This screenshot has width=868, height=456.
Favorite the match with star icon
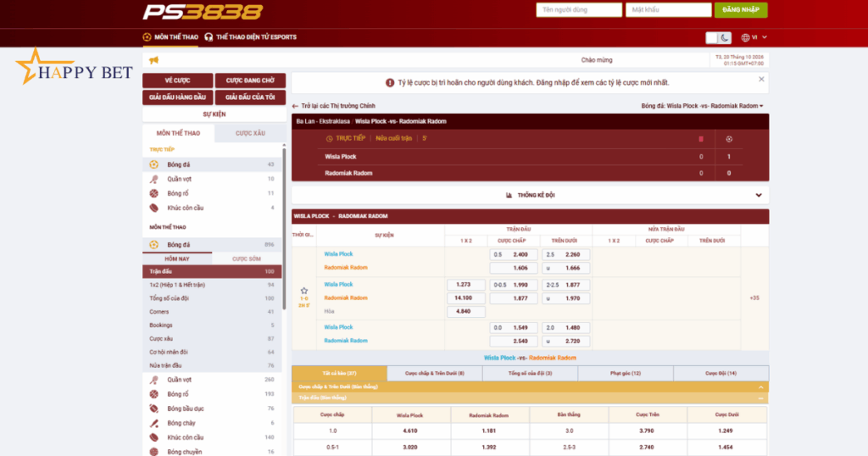pos(304,291)
